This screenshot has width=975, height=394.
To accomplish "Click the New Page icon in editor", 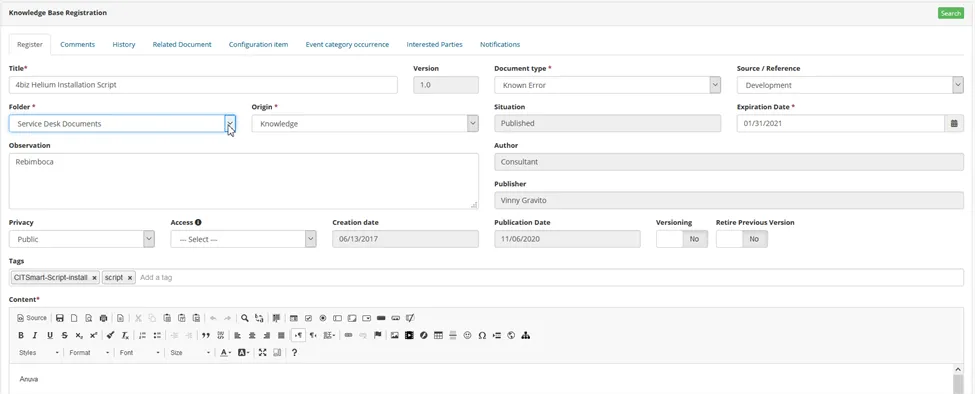I will coord(74,318).
